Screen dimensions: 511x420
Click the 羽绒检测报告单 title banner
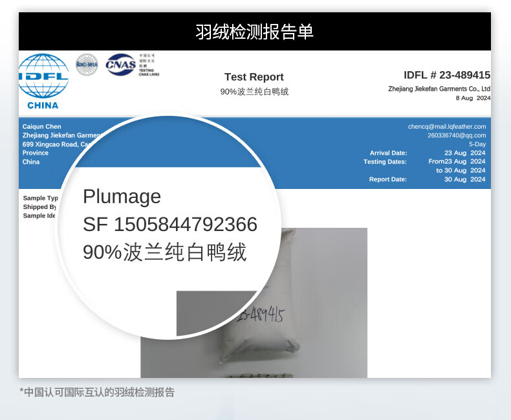[254, 32]
